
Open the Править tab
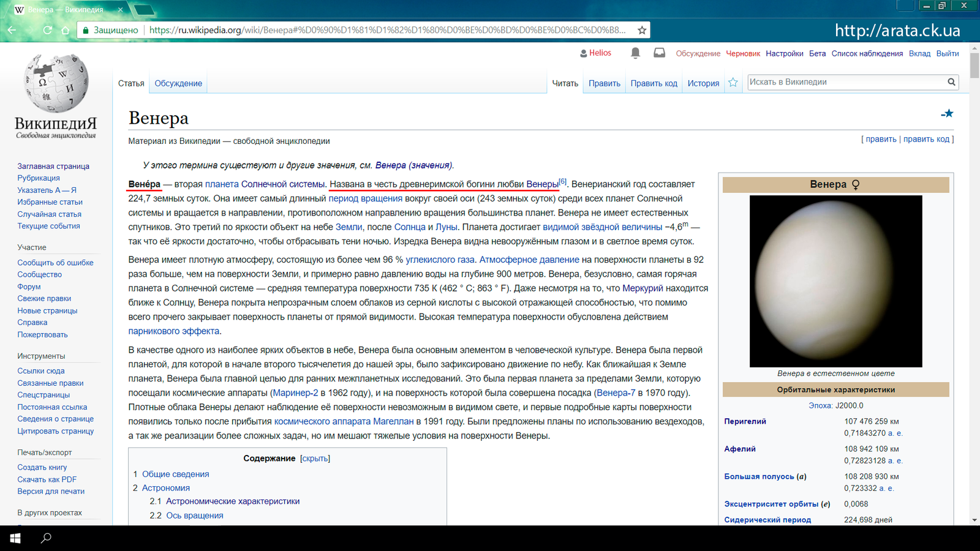(605, 83)
